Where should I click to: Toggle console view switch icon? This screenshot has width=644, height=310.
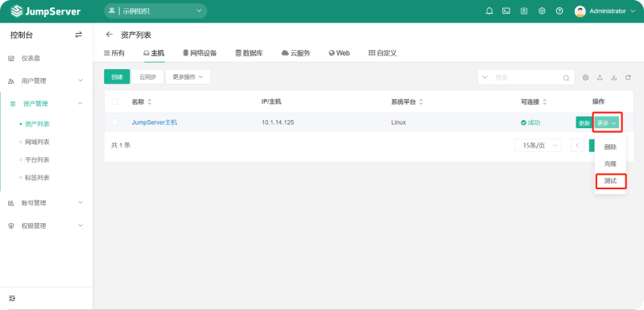pyautogui.click(x=78, y=35)
